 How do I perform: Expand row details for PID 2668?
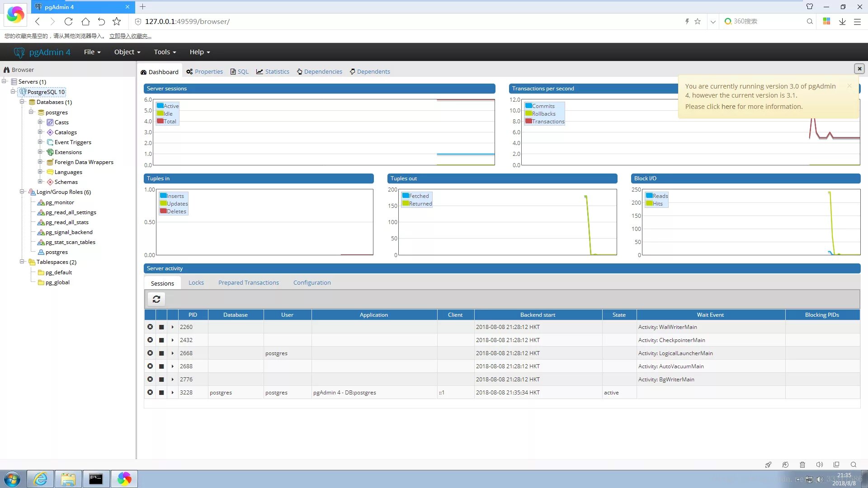point(173,353)
